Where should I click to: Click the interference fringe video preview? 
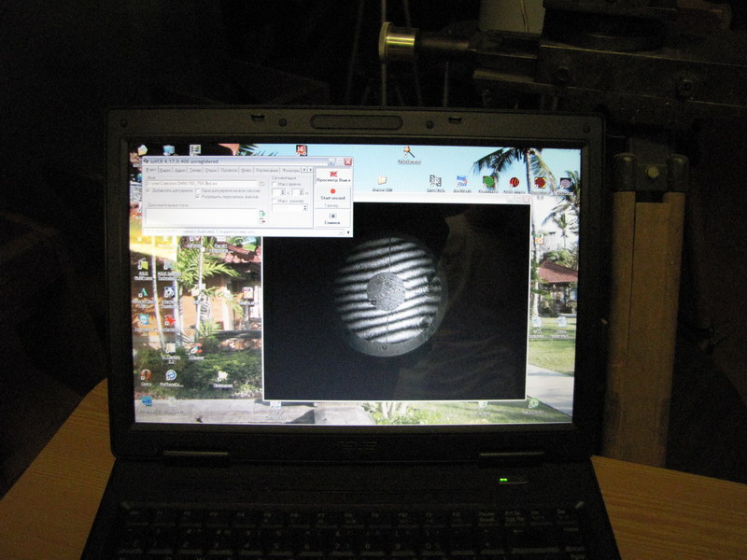tap(395, 301)
